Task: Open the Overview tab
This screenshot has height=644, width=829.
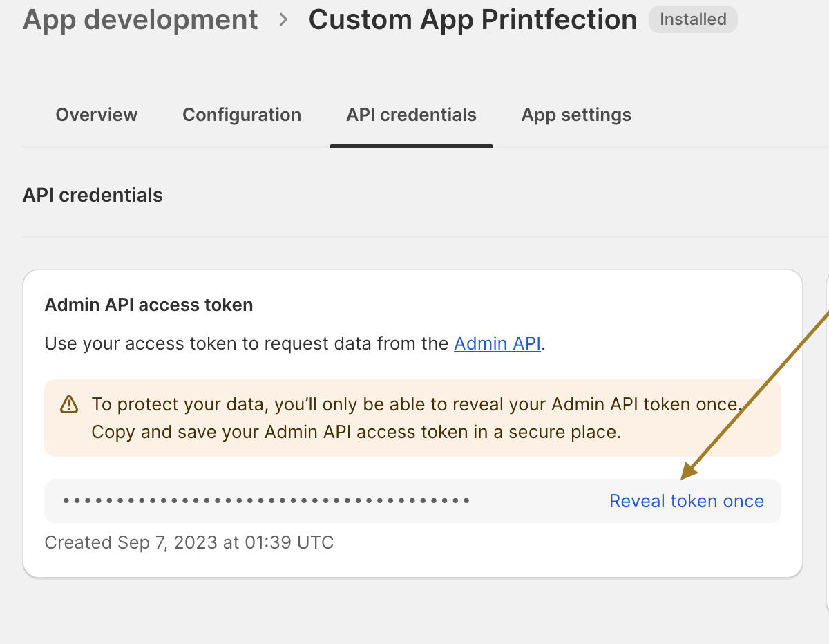Action: coord(97,115)
